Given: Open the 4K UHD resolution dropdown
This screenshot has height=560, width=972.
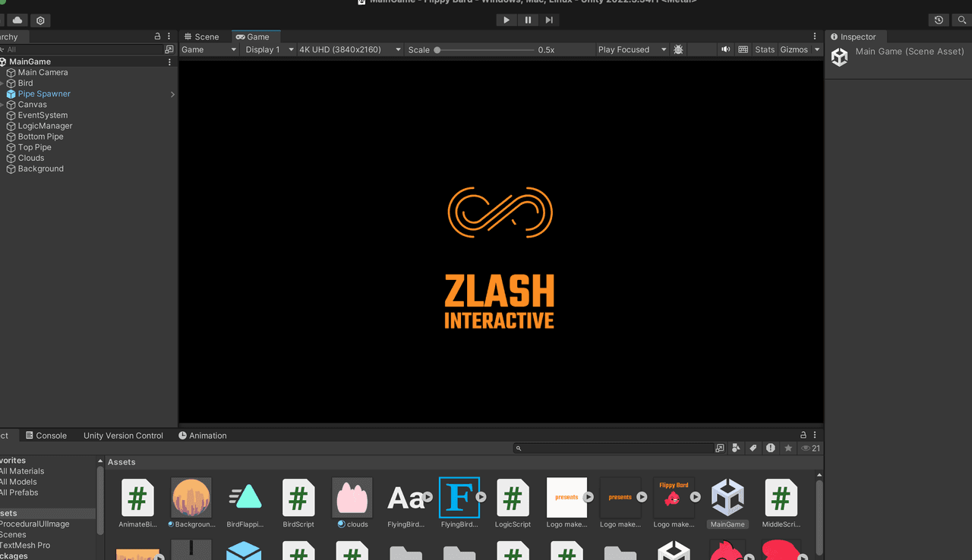Looking at the screenshot, I should [349, 49].
